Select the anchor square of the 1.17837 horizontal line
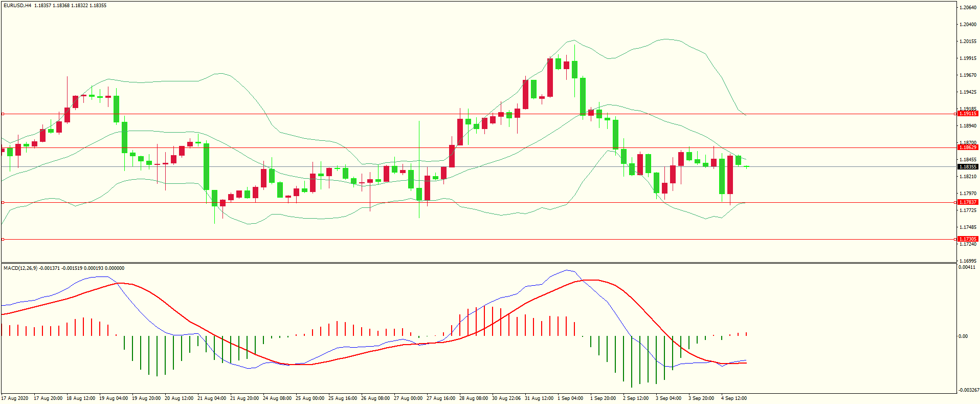The height and width of the screenshot is (404, 980). [x=3, y=203]
